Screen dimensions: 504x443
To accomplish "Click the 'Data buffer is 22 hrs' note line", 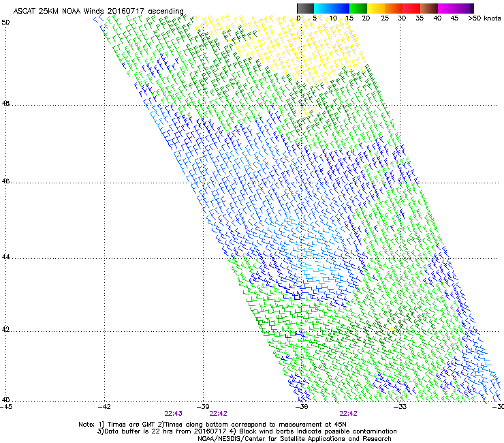I will pos(247,431).
